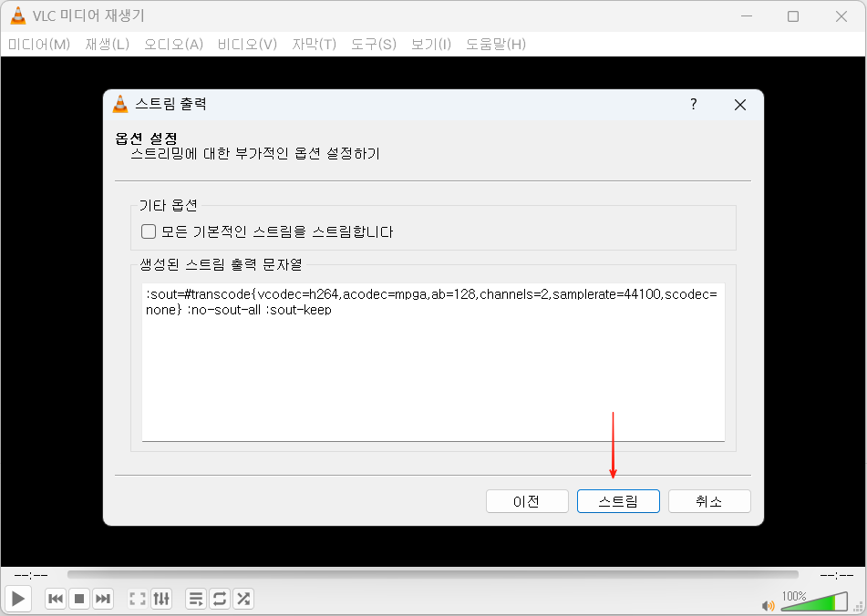
Task: Click the 스트림 button to start streaming
Action: [618, 500]
